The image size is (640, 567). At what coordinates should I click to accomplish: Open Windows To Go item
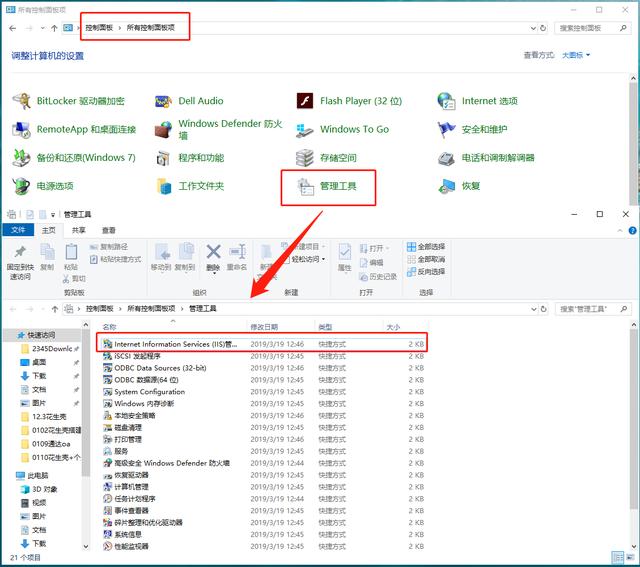342,129
